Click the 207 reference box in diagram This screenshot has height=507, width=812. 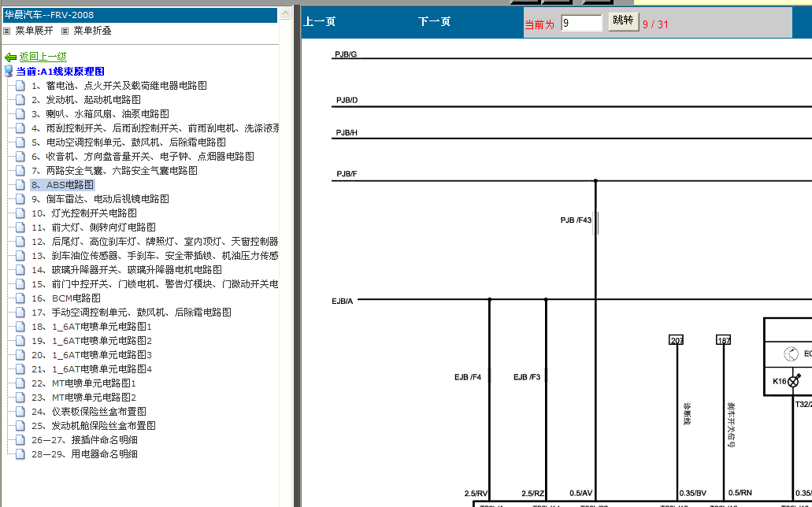[x=677, y=340]
